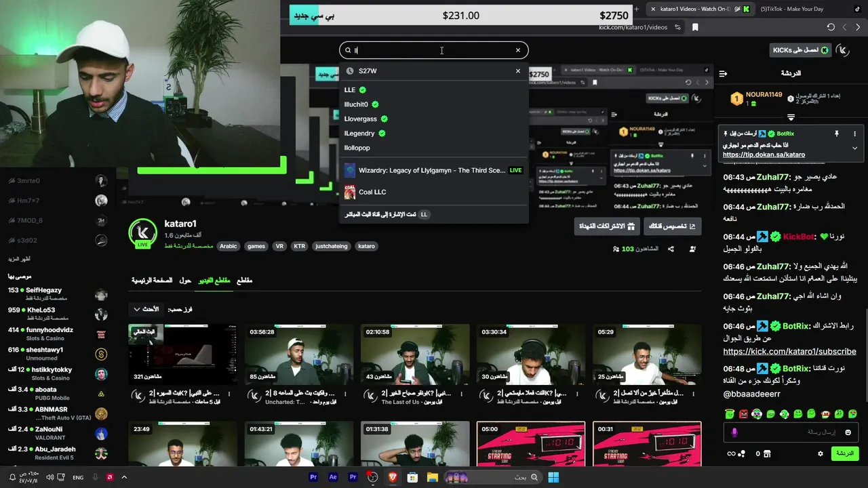Expand the pinned BotRix message chevron

(x=854, y=148)
